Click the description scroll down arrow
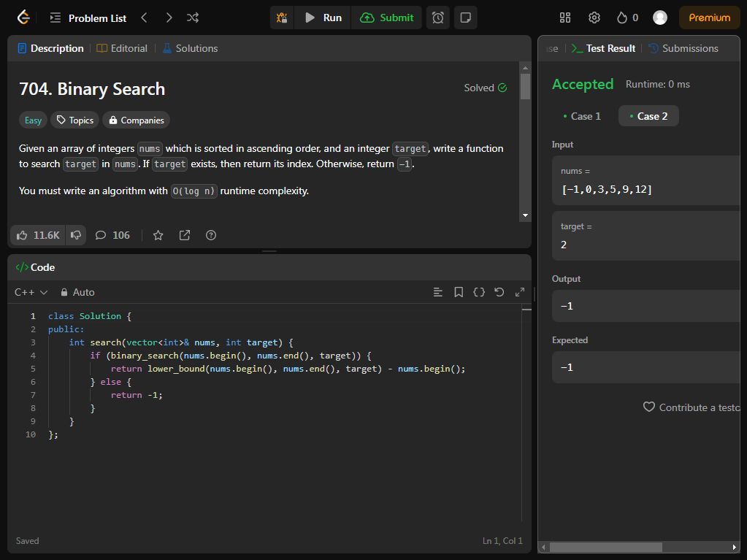747x560 pixels. click(526, 215)
